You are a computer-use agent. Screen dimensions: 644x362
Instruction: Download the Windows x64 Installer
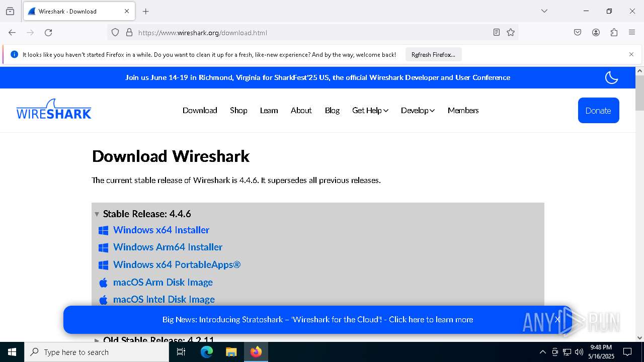pos(161,230)
